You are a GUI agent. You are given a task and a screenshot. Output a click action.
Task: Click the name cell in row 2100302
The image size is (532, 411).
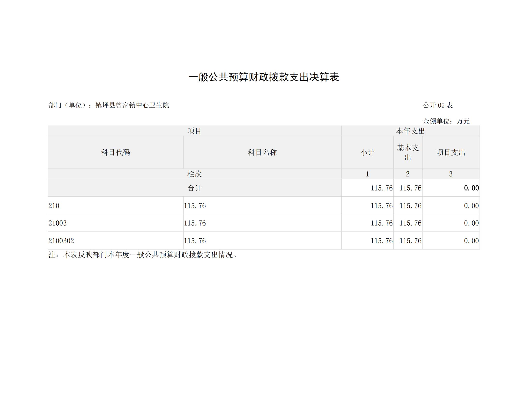coord(262,241)
